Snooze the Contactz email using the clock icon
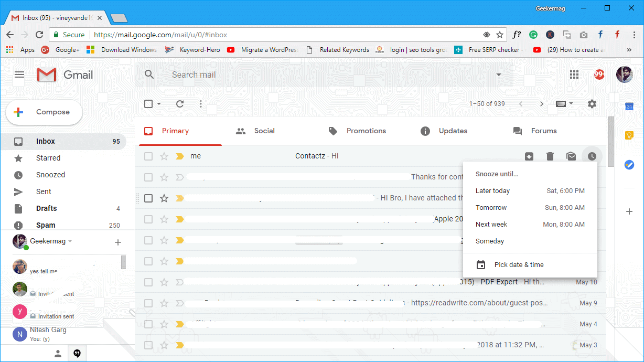Screen dimensions: 644x362 point(592,156)
